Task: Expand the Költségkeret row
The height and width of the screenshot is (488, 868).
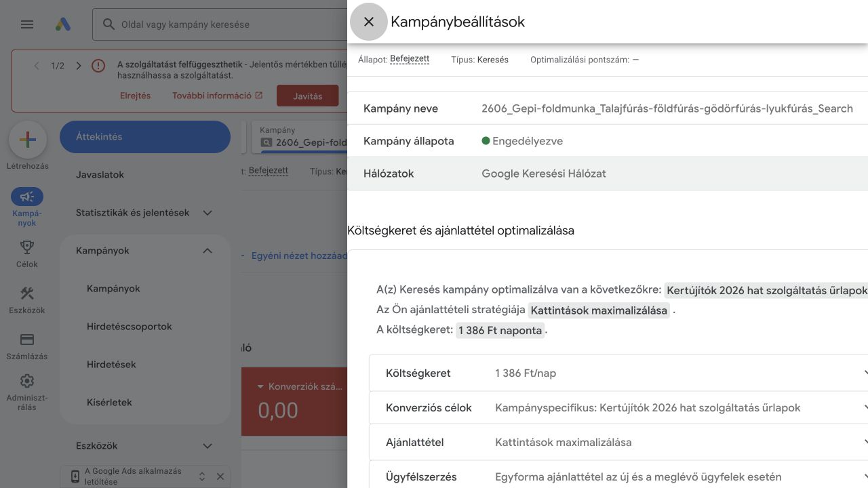Action: (x=618, y=373)
